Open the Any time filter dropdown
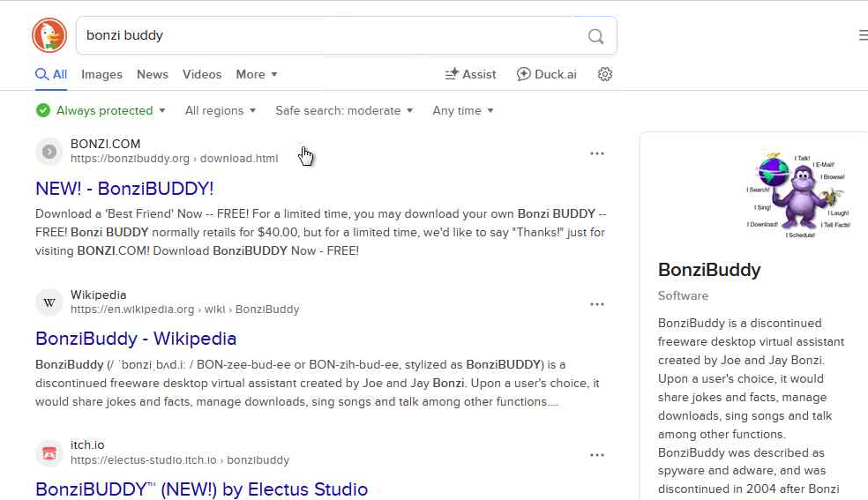Viewport: 868px width, 500px height. click(463, 110)
